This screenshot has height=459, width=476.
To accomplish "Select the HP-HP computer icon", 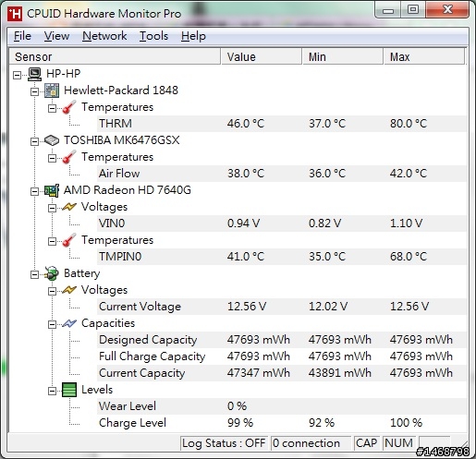I will click(34, 74).
